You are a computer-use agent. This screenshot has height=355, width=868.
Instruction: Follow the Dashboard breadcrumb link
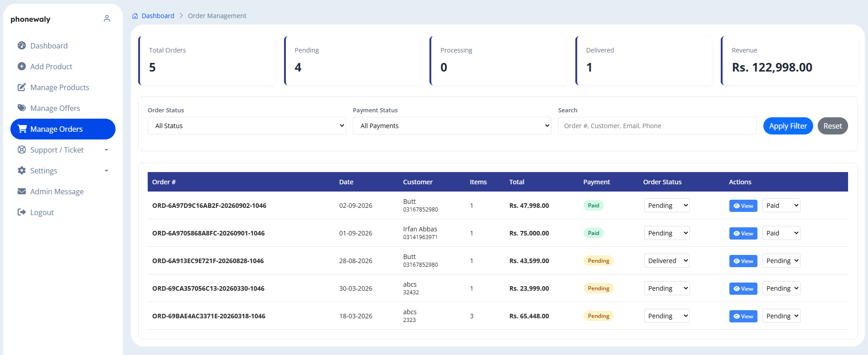coord(158,16)
